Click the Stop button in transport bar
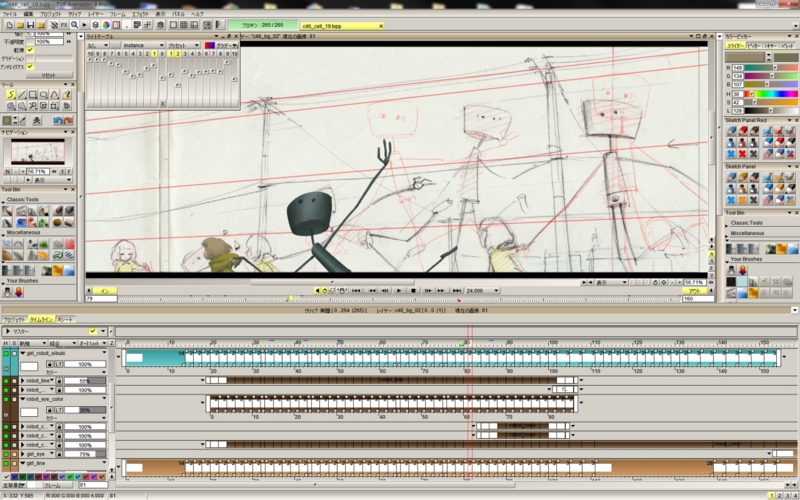The height and width of the screenshot is (500, 800). coord(413,290)
